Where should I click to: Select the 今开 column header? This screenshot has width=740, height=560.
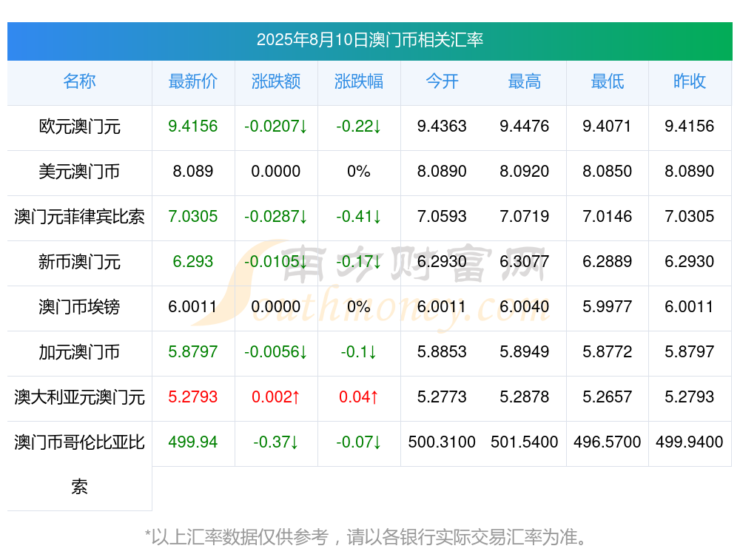pyautogui.click(x=442, y=81)
